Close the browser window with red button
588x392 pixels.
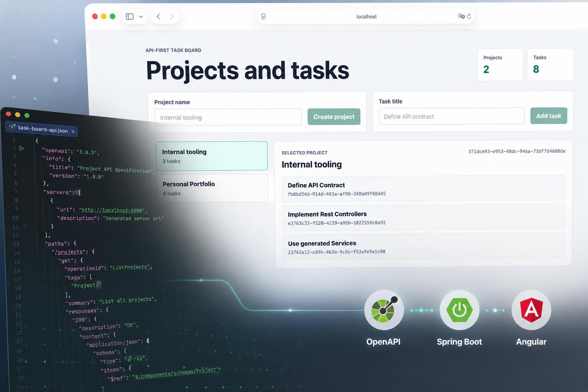[x=95, y=16]
